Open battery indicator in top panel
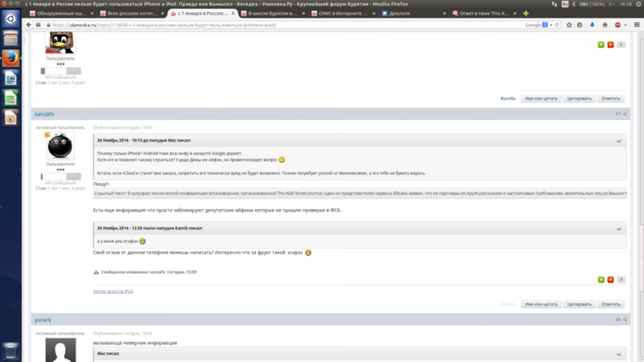This screenshot has height=362, width=644. click(x=592, y=4)
